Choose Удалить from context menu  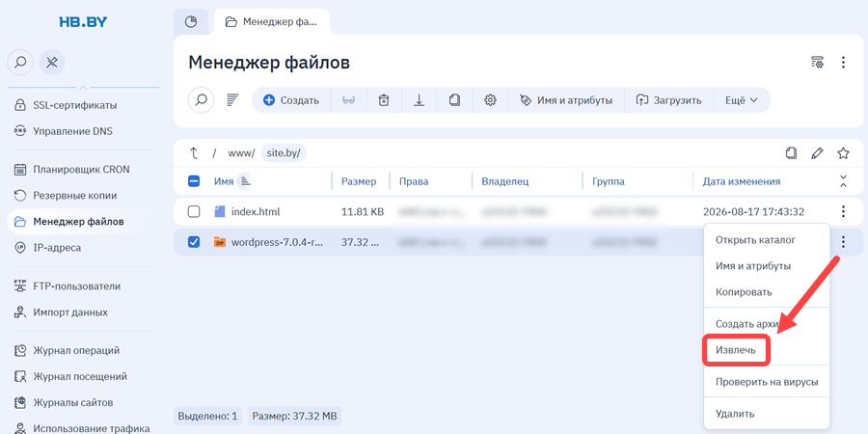(x=767, y=414)
